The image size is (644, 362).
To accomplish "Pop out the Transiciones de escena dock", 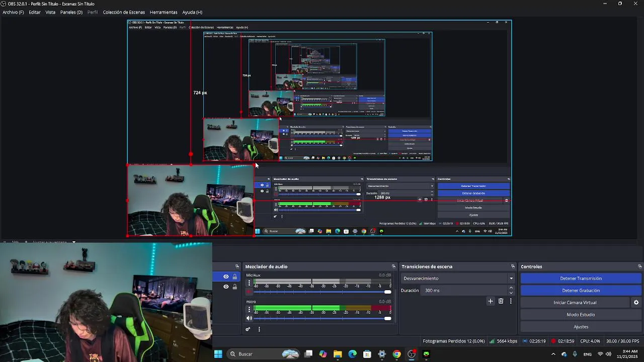I will (513, 266).
